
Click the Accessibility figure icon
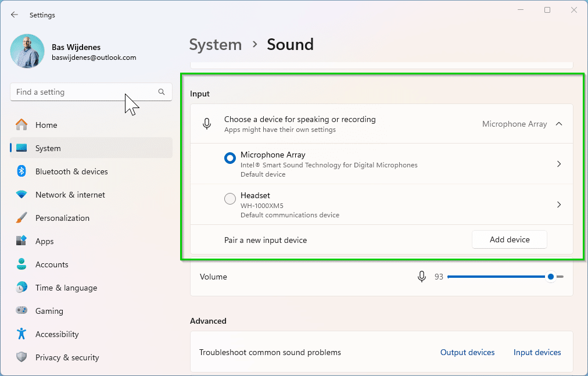pyautogui.click(x=21, y=334)
